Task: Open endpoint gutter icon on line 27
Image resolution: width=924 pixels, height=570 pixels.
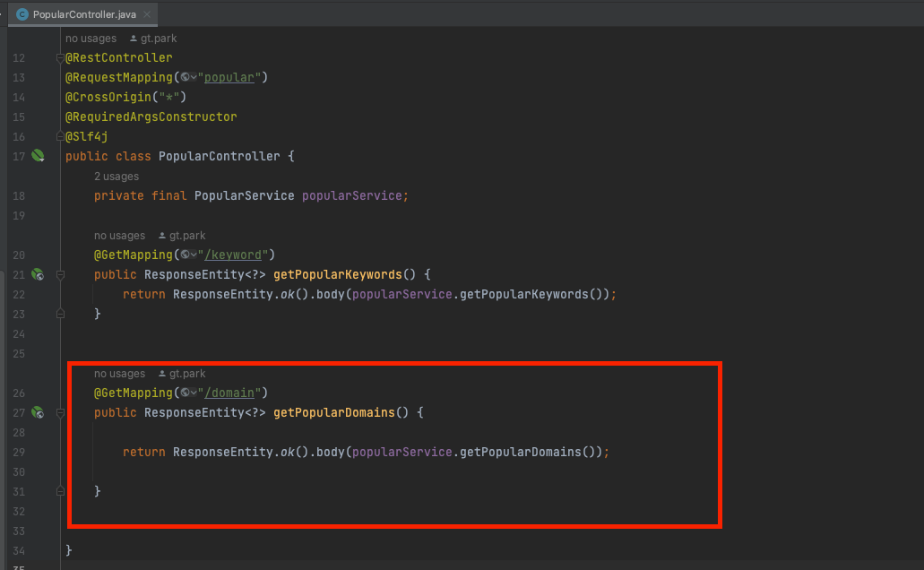Action: [x=38, y=412]
